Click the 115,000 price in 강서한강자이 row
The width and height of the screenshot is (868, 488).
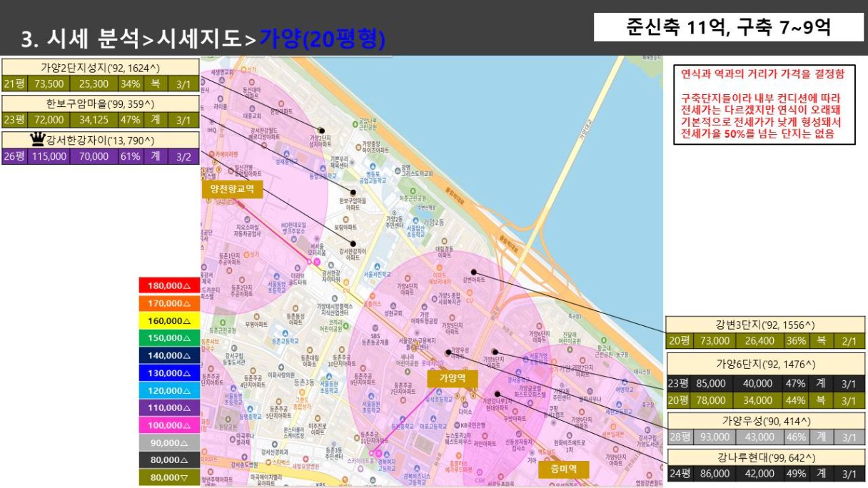[49, 156]
